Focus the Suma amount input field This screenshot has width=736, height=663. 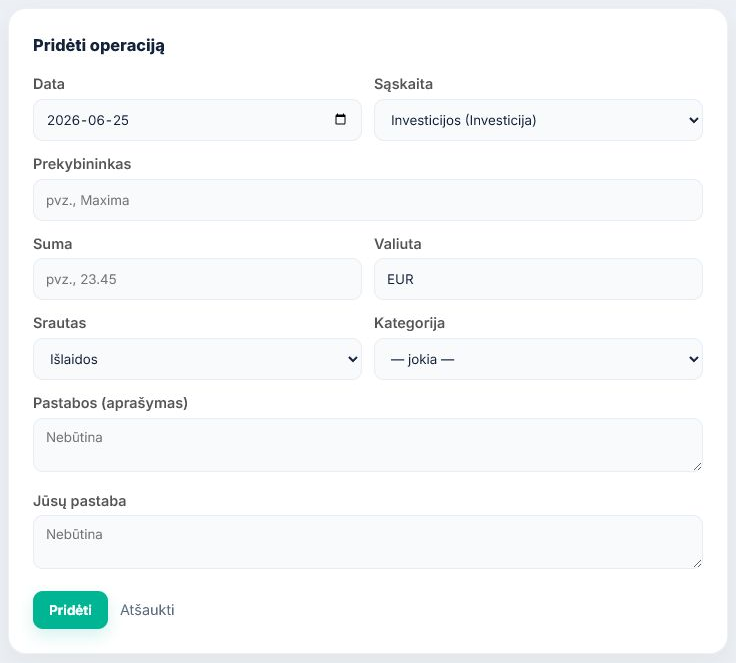tap(197, 279)
